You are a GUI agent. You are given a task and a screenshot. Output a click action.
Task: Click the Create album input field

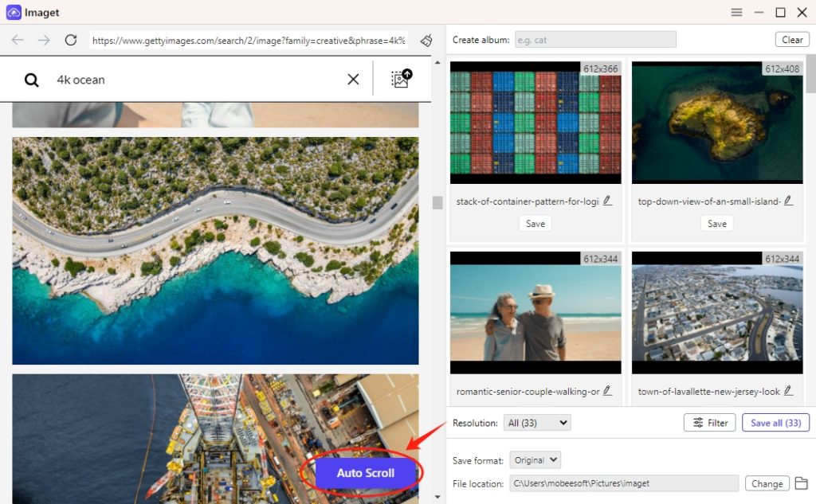pos(595,40)
